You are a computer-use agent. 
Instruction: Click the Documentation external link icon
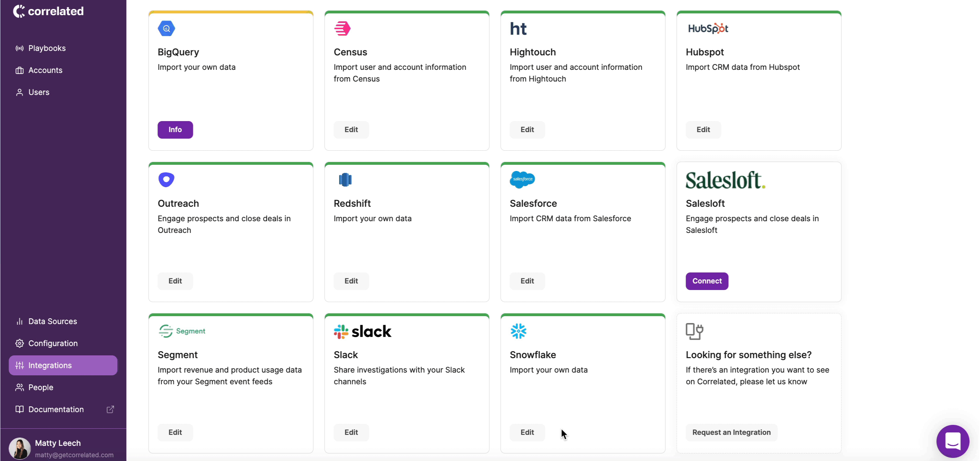[x=110, y=409]
